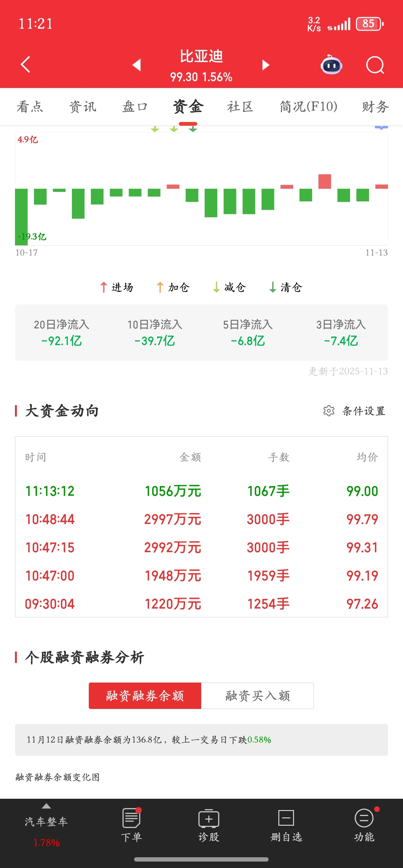Tap the 诊股 diagnosis icon
Screen dimensions: 403x868
pos(209,818)
